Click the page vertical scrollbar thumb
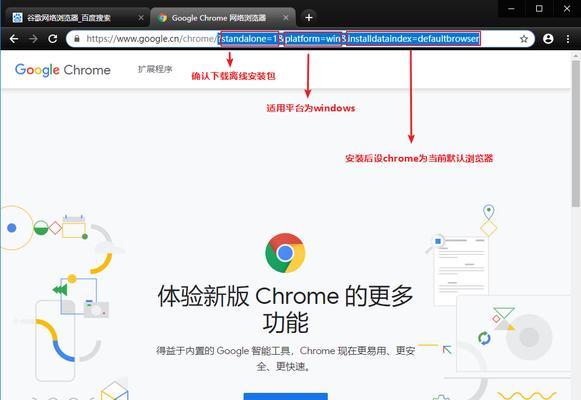Screen dimensions: 581x400 [575, 133]
